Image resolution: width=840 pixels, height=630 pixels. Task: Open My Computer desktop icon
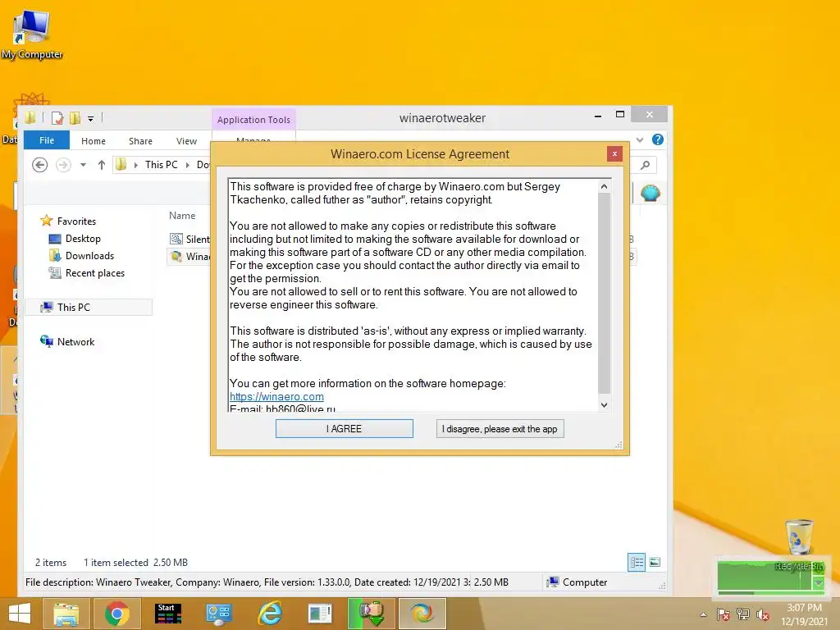pos(32,34)
